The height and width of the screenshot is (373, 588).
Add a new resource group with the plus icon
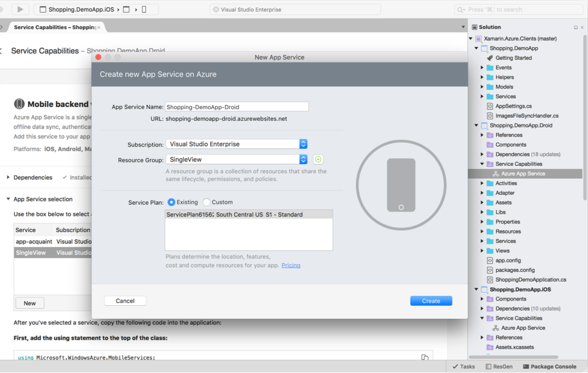pyautogui.click(x=318, y=159)
